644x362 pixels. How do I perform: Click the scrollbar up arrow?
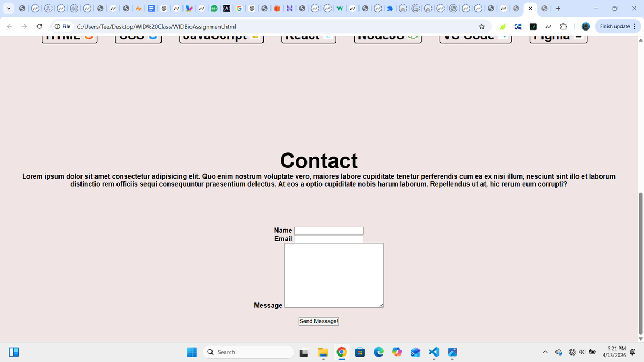(x=640, y=40)
